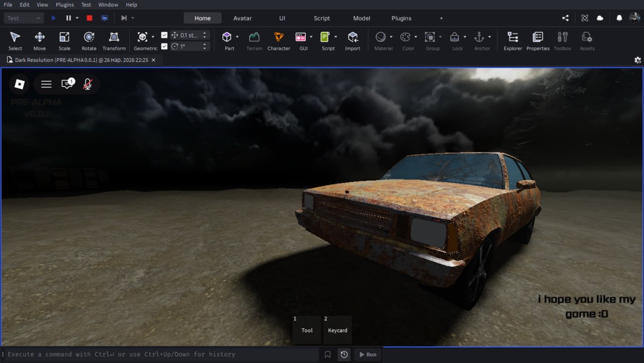Choose the Rotate tool
The width and height of the screenshot is (644, 363).
(89, 41)
